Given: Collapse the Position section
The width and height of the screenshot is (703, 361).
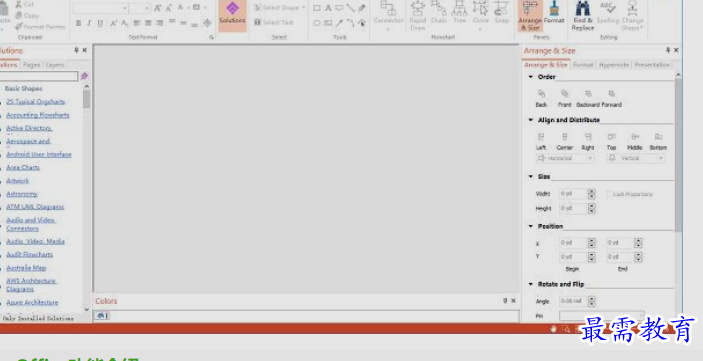Looking at the screenshot, I should [531, 226].
